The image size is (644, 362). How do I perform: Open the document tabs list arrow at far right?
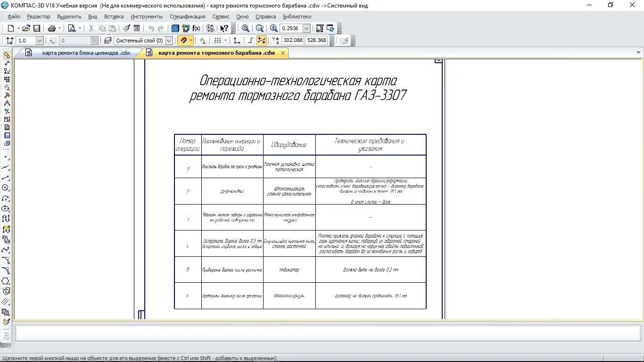[x=639, y=53]
